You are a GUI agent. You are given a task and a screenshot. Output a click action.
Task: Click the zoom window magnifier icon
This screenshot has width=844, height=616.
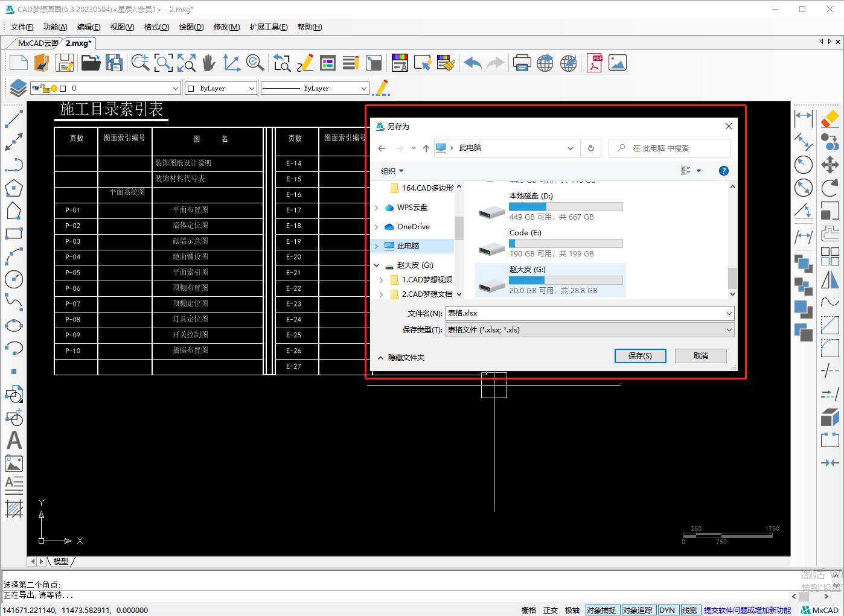[164, 63]
